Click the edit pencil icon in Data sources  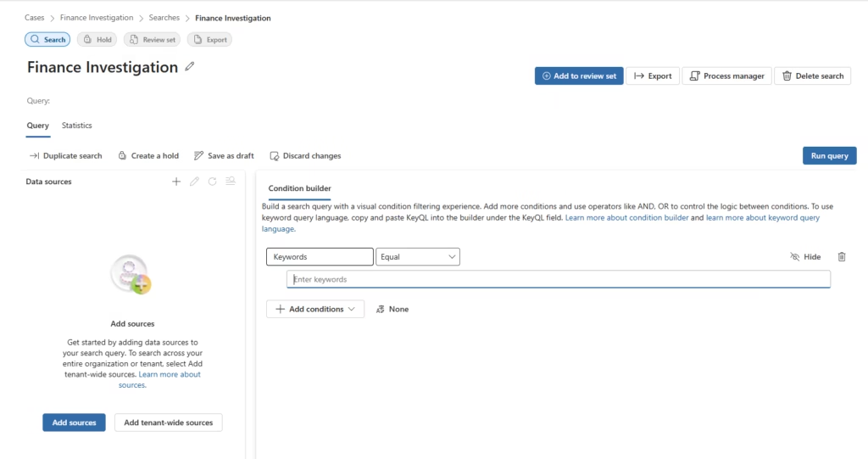point(194,182)
